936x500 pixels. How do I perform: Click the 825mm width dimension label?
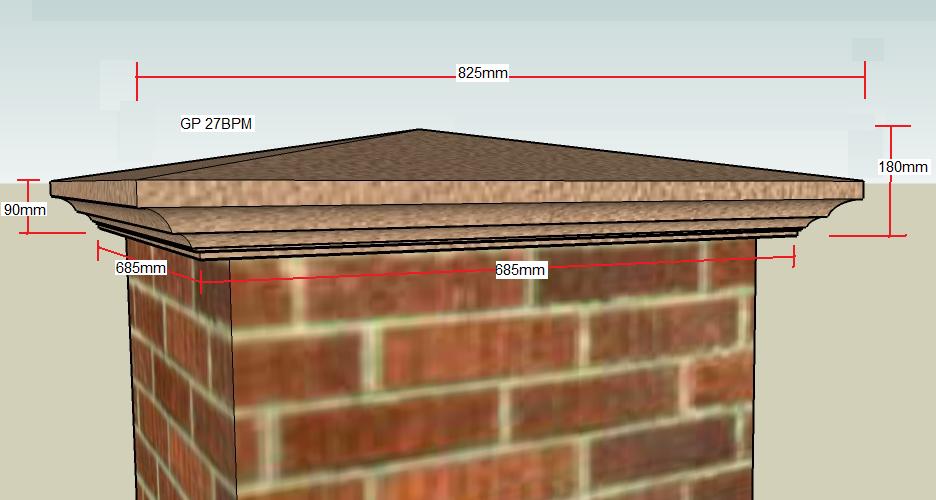coord(482,74)
